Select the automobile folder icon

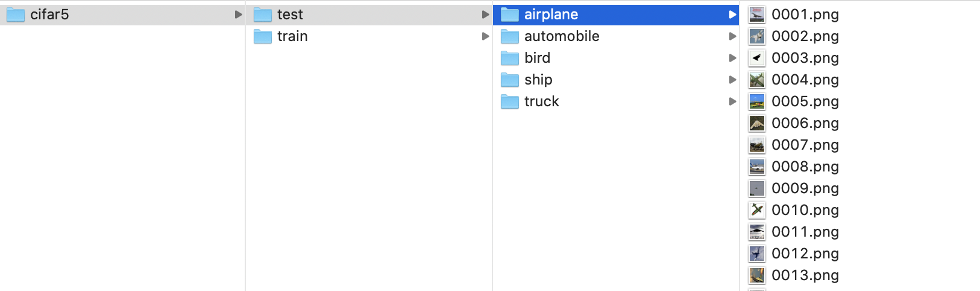click(510, 36)
